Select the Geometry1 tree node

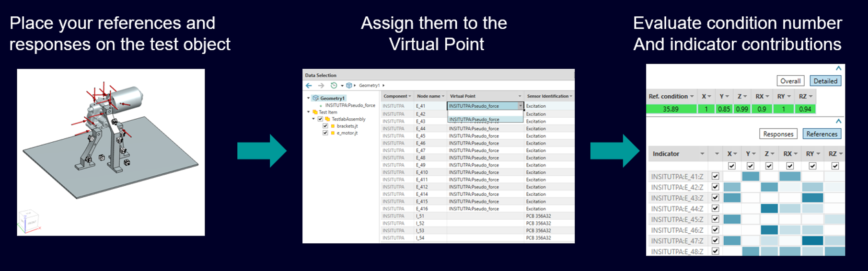pos(332,98)
